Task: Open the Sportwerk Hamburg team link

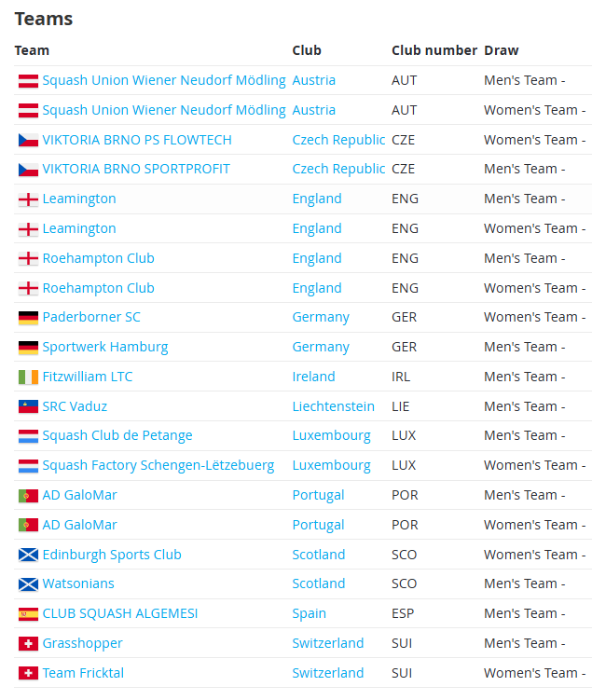Action: pos(105,347)
